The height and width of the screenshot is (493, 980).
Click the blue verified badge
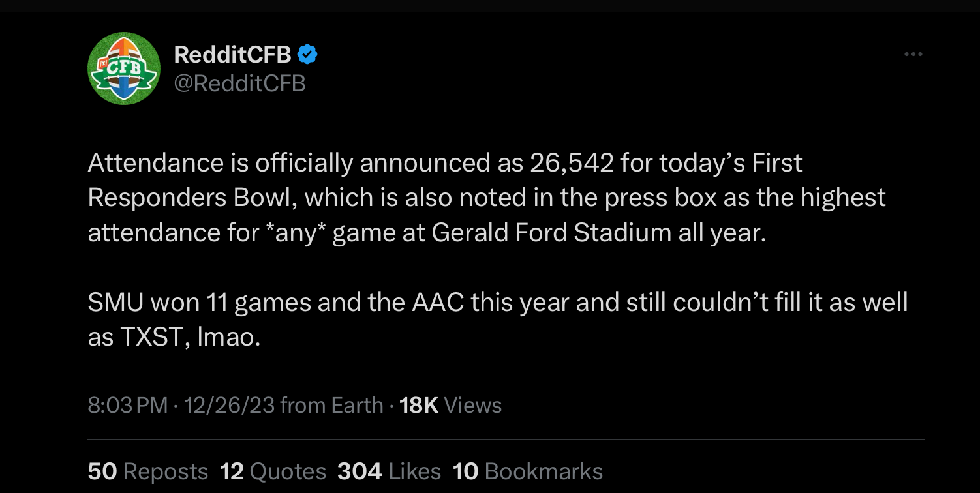pos(307,55)
